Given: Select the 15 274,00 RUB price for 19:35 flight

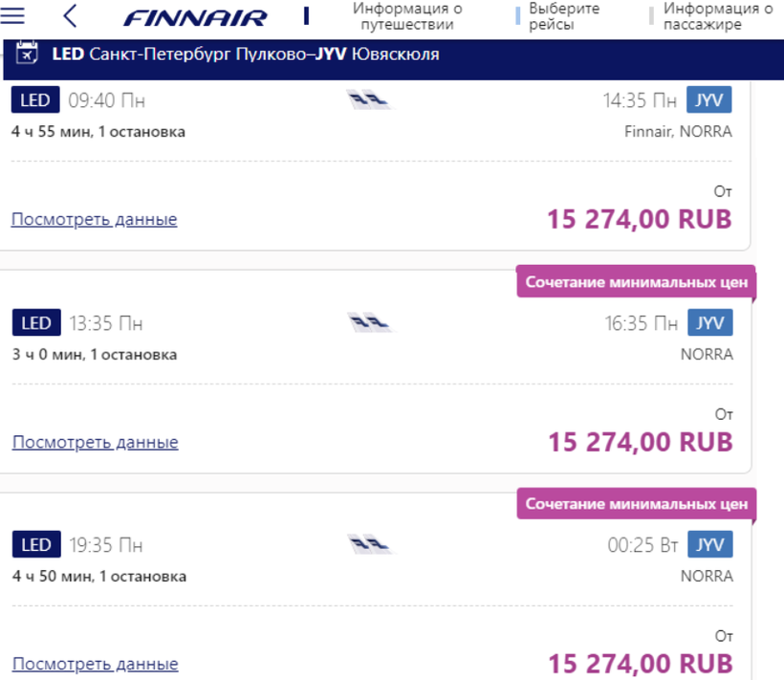Looking at the screenshot, I should click(x=640, y=664).
